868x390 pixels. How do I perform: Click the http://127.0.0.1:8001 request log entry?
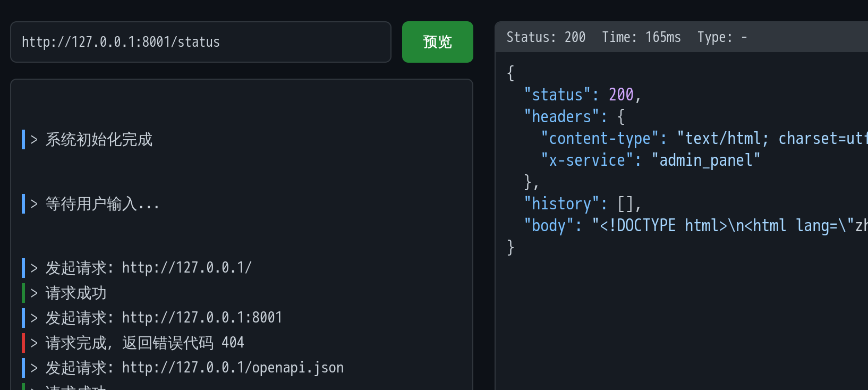(202, 318)
